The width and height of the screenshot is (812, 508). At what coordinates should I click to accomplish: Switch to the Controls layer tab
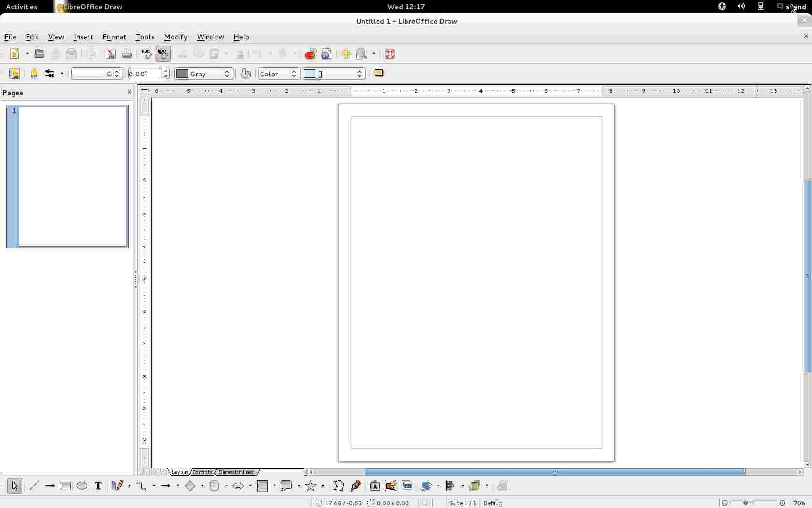click(203, 472)
